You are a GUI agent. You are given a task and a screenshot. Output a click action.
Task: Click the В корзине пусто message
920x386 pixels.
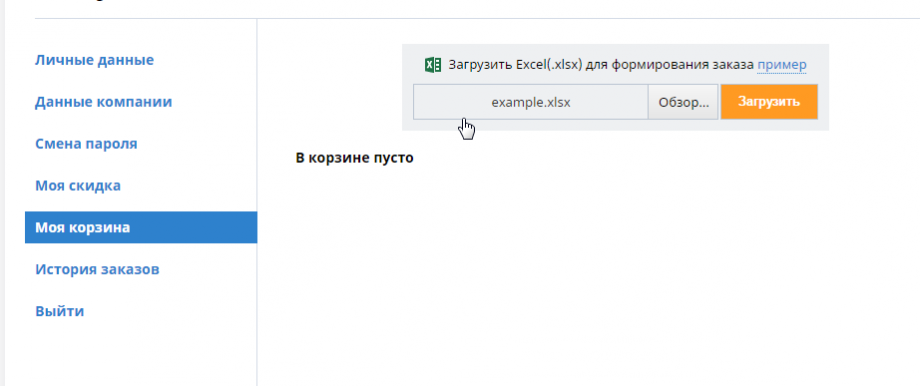354,158
